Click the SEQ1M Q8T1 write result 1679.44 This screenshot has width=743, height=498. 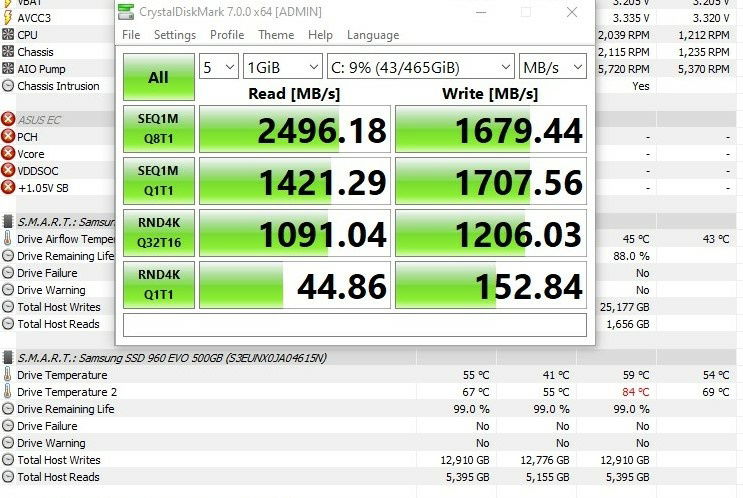click(491, 129)
